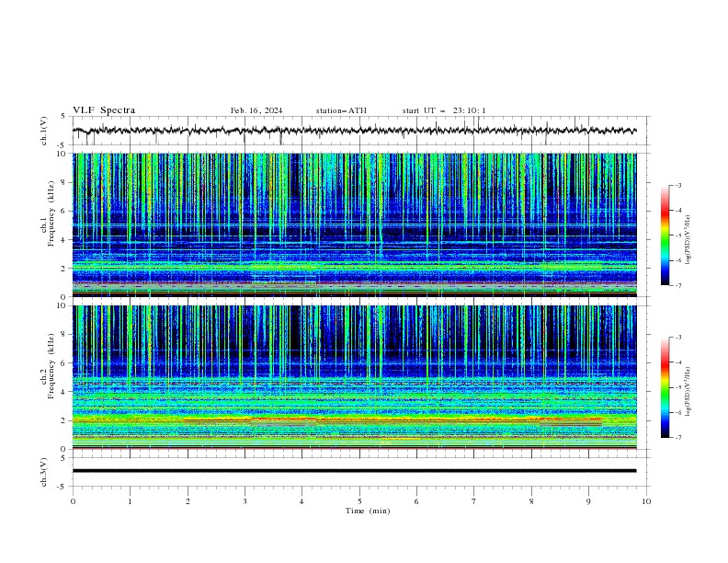Click the "start UT = 23:10: 1" text
Screen dimensions: 728x563
click(444, 110)
